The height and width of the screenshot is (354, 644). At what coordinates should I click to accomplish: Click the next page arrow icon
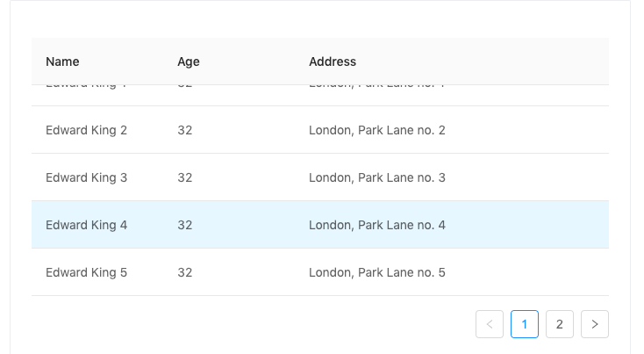595,324
